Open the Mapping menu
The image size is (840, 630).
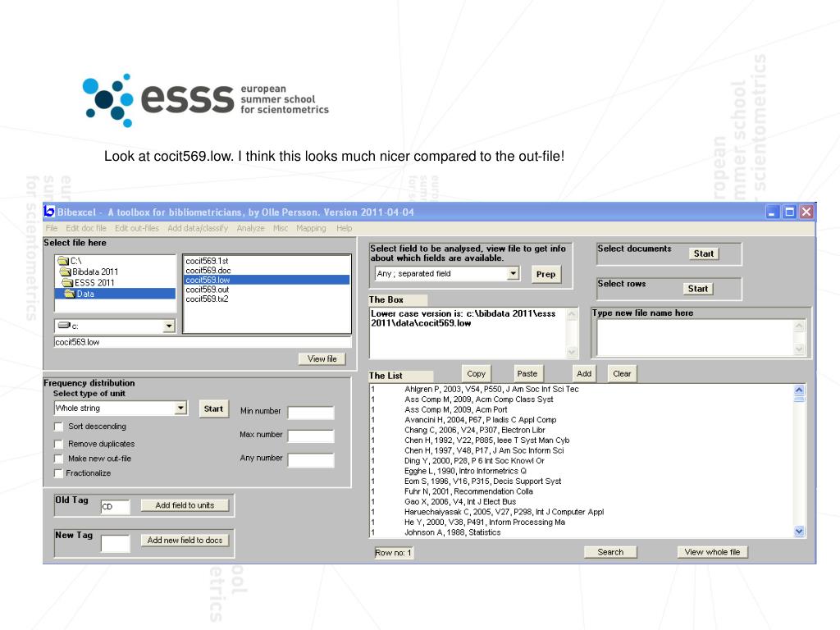(x=311, y=228)
